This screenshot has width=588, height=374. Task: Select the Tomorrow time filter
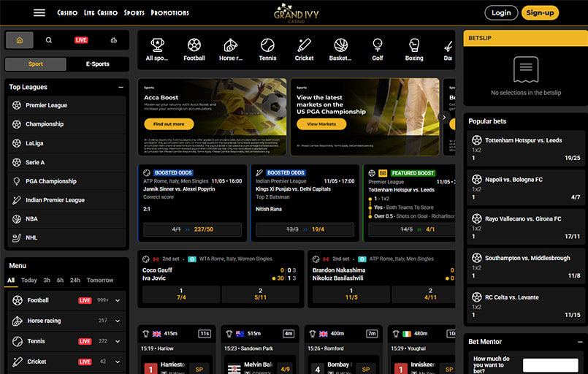[100, 280]
